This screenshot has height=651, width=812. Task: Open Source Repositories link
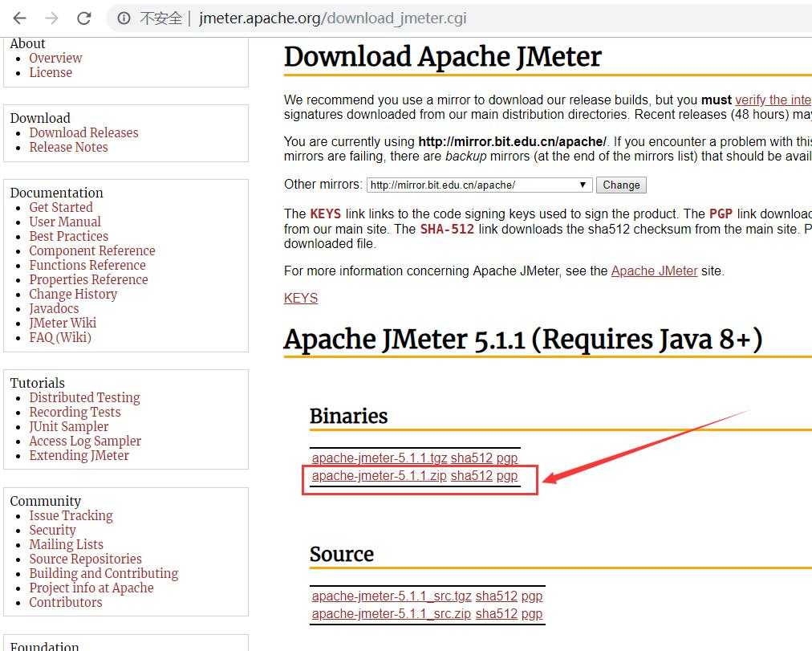click(x=85, y=559)
